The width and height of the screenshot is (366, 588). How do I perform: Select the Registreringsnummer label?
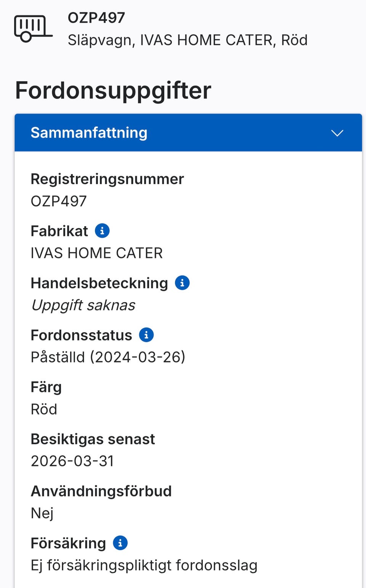point(107,179)
